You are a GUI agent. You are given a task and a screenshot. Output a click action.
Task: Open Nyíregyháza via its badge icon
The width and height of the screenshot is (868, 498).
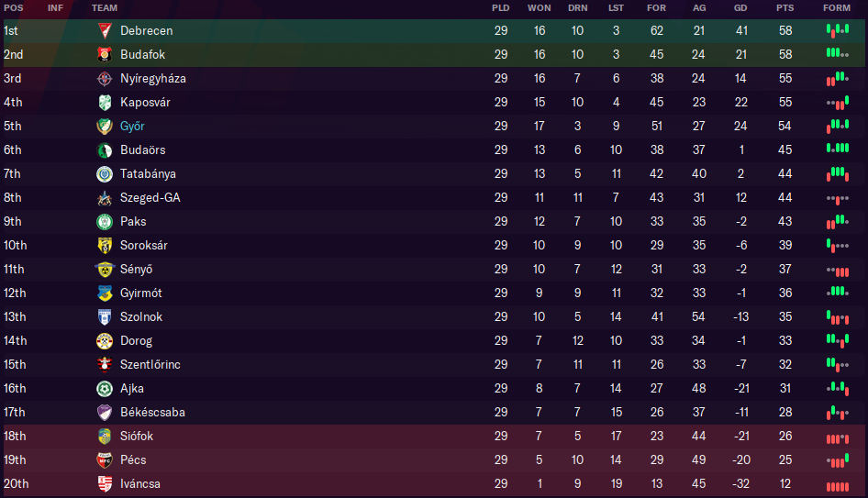point(105,78)
